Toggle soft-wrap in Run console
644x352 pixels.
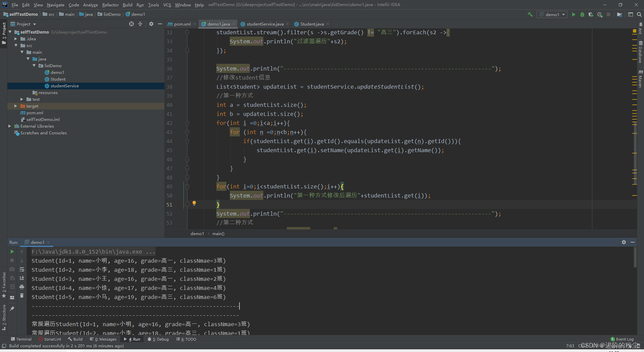click(22, 269)
